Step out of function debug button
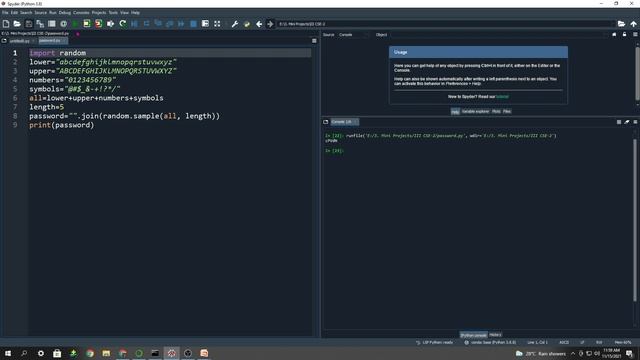This screenshot has height=360, width=640. [x=170, y=24]
